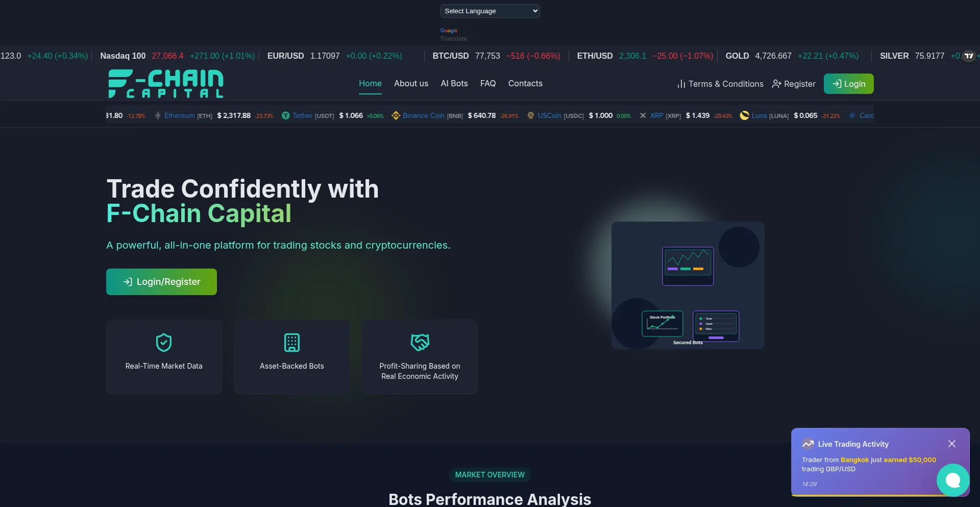
Task: Click the MARKET OVERVIEW badge
Action: 489,475
